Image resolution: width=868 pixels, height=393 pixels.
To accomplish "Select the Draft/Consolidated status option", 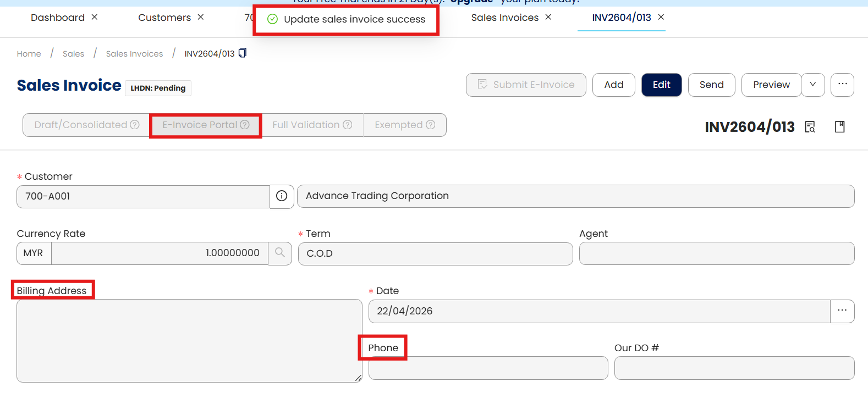I will click(x=86, y=125).
